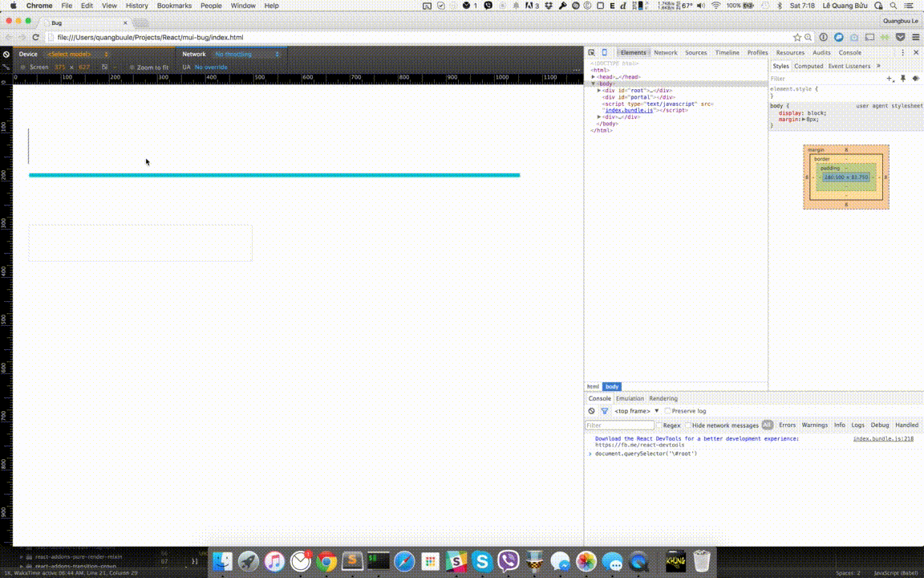Filter the console by Warnings
This screenshot has width=924, height=578.
(814, 425)
